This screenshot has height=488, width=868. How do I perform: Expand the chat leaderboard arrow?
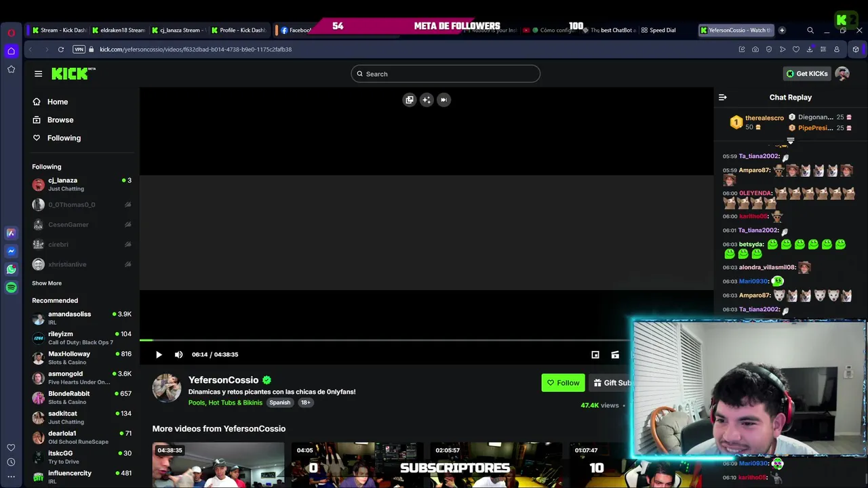pyautogui.click(x=790, y=140)
